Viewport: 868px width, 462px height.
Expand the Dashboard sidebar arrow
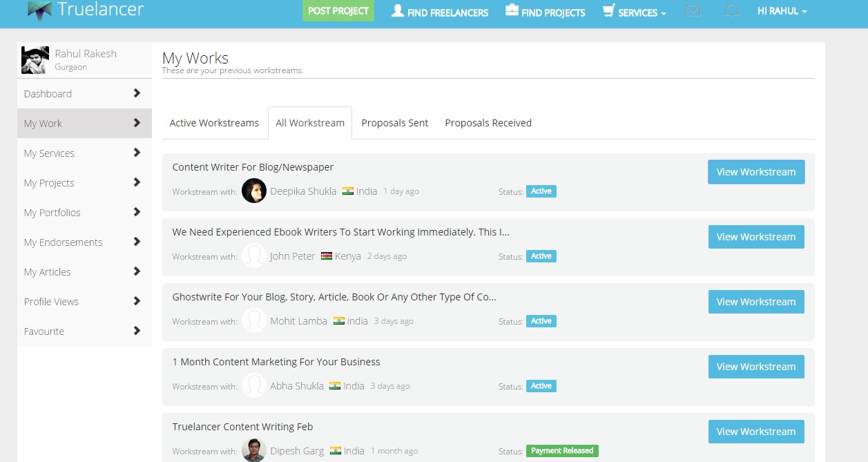pyautogui.click(x=137, y=93)
